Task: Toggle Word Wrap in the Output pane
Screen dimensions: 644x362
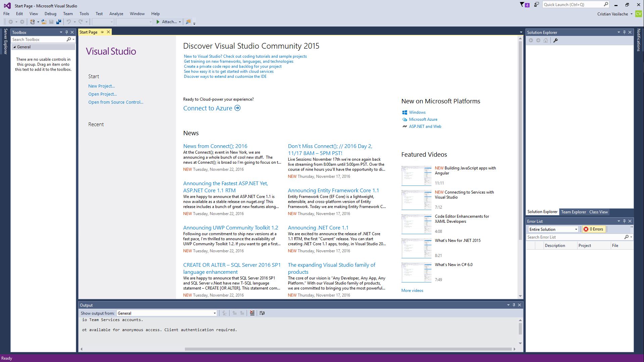Action: 262,313
